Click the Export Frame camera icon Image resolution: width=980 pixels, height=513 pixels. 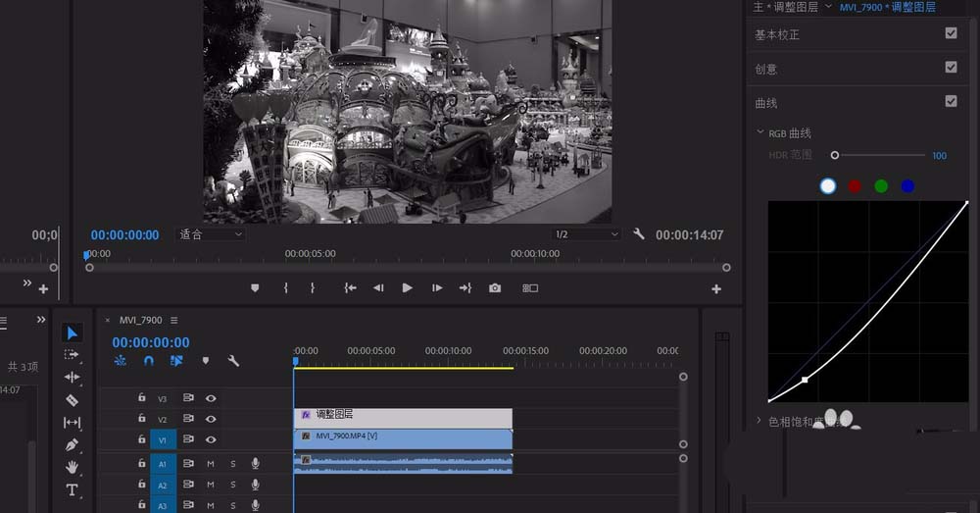495,287
